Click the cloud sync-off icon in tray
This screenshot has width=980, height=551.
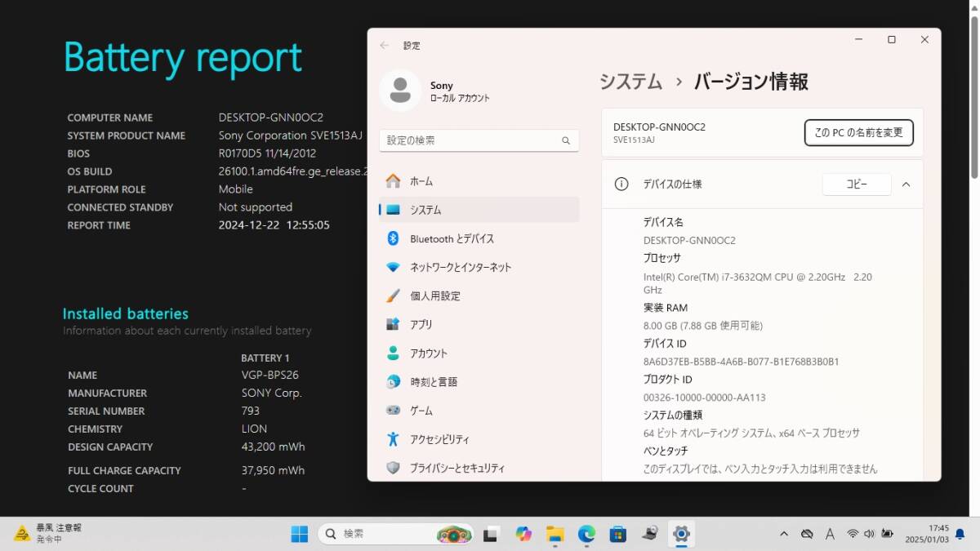pyautogui.click(x=807, y=534)
